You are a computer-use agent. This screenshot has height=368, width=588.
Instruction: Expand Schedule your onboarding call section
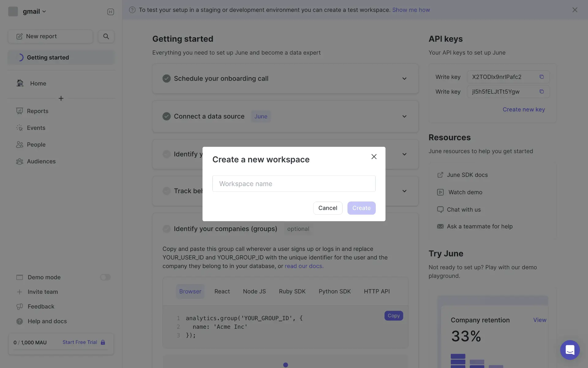point(404,79)
